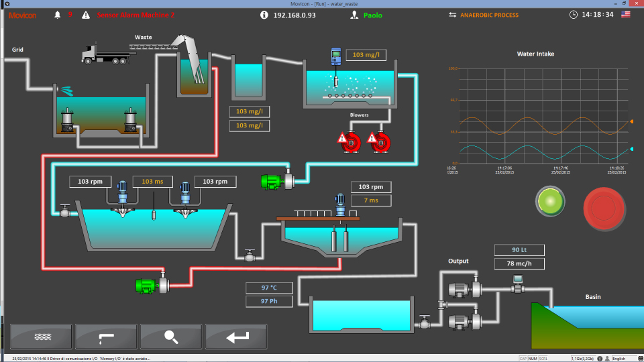This screenshot has width=644, height=362.
Task: Click the green pump on red pipe
Action: click(x=146, y=286)
